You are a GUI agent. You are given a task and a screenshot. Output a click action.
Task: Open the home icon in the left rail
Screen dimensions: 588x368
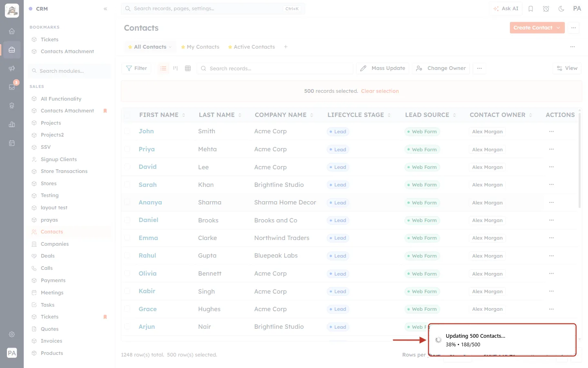[x=12, y=31]
